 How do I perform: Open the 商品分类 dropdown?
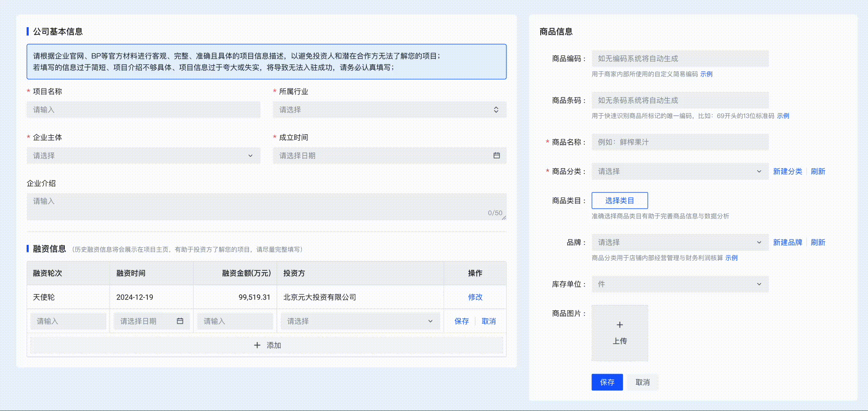click(x=680, y=171)
